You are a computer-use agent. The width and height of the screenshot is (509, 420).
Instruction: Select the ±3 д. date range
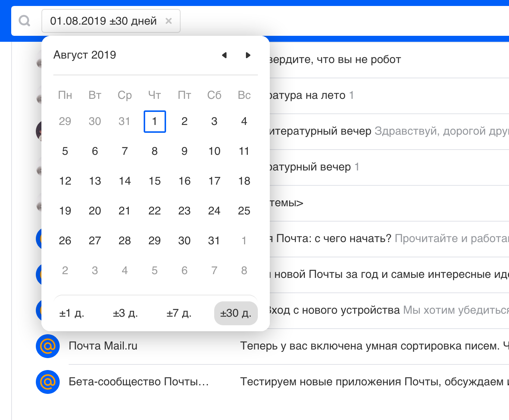(125, 313)
